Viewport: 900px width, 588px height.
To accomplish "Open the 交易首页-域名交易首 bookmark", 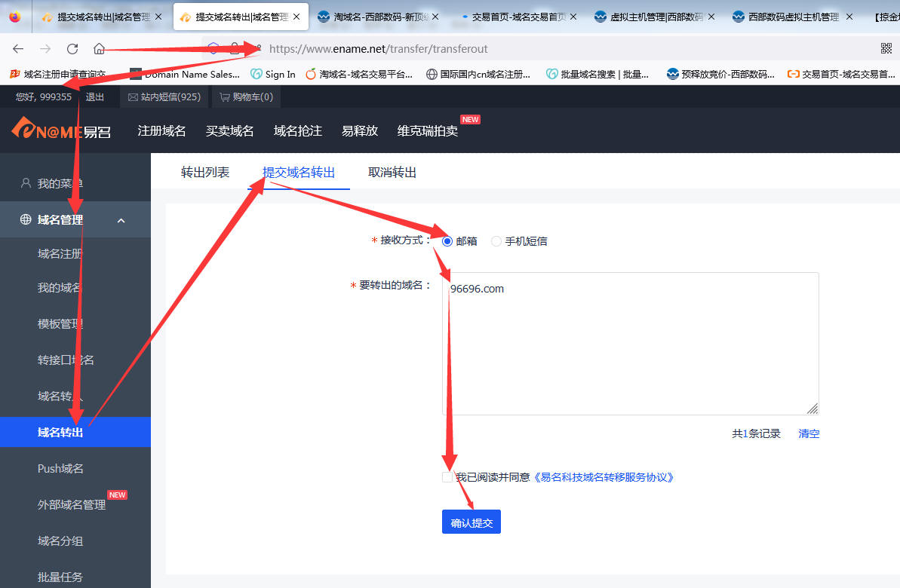I will 841,74.
